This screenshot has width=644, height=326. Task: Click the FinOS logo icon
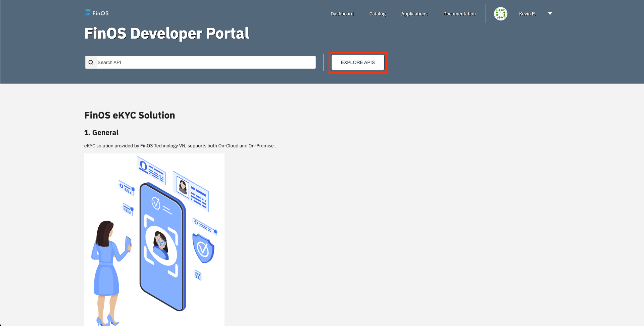(88, 13)
